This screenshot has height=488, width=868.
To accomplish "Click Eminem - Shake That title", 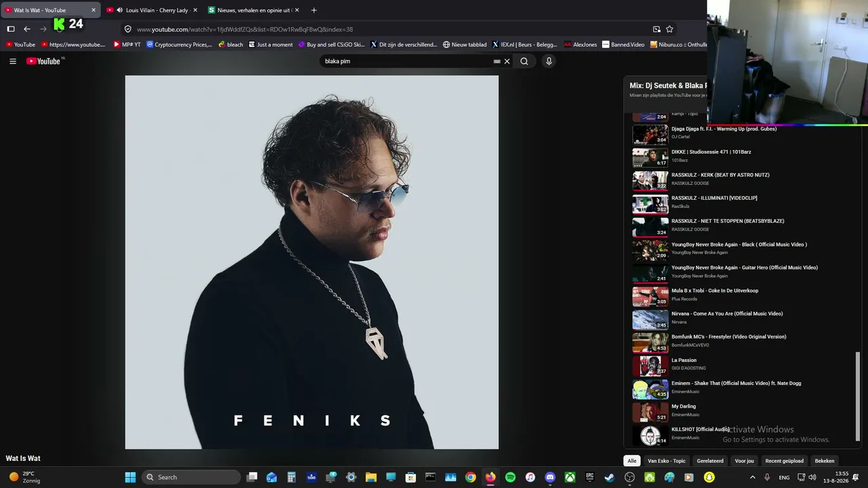I will [x=736, y=384].
